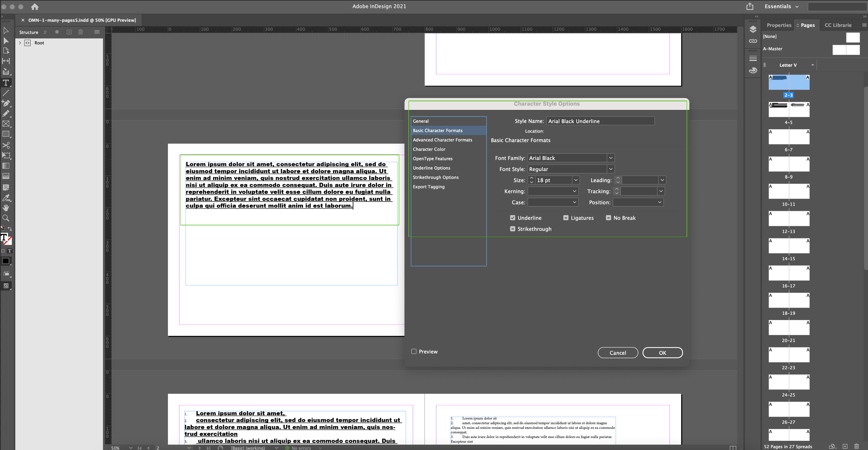Viewport: 868px width, 450px height.
Task: Enable the Preview checkbox
Action: click(x=414, y=351)
